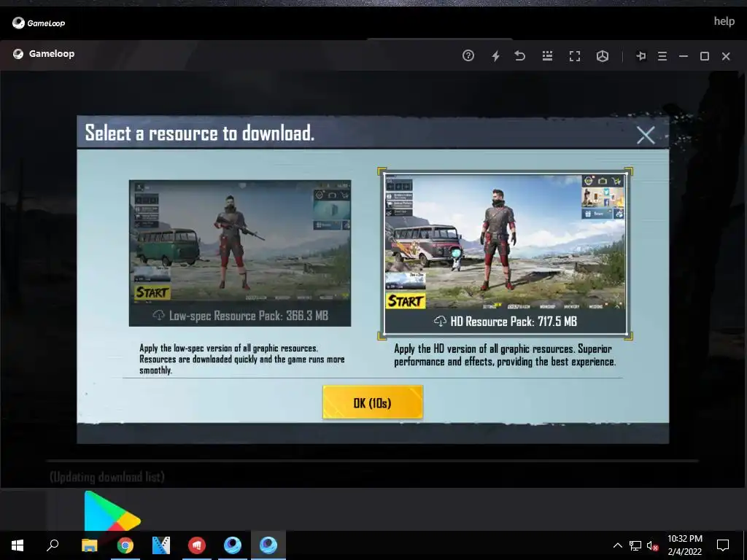Screen dimensions: 747x560
Task: Click the Google Play logo
Action: 112,511
